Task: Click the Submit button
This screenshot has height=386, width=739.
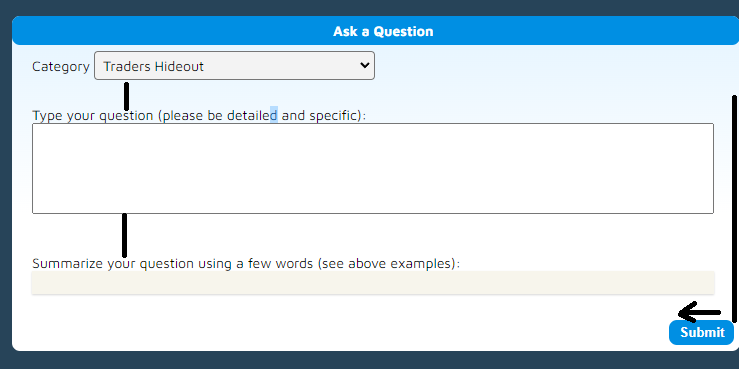Action: click(701, 332)
